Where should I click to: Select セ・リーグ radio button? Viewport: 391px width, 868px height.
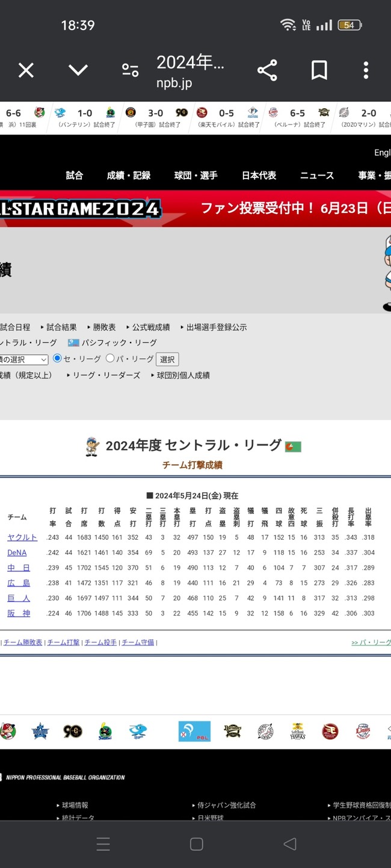click(x=58, y=358)
